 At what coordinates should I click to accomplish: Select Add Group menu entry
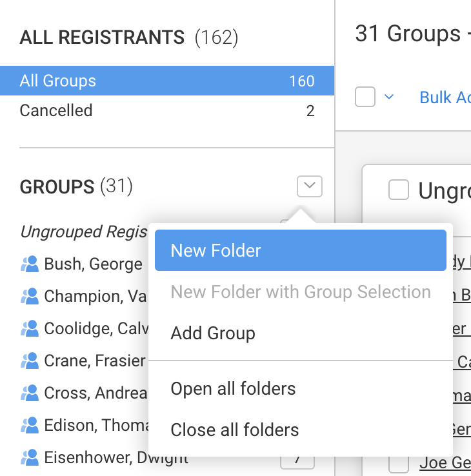coord(213,333)
